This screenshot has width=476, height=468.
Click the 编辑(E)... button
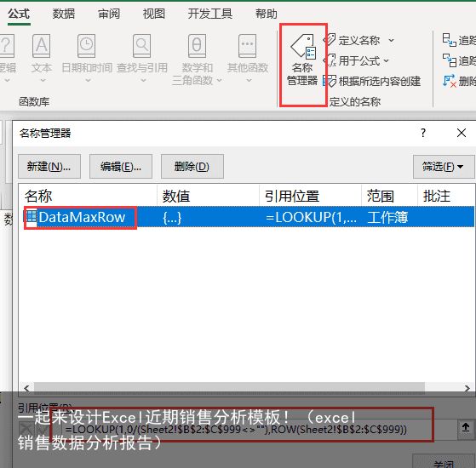121,167
